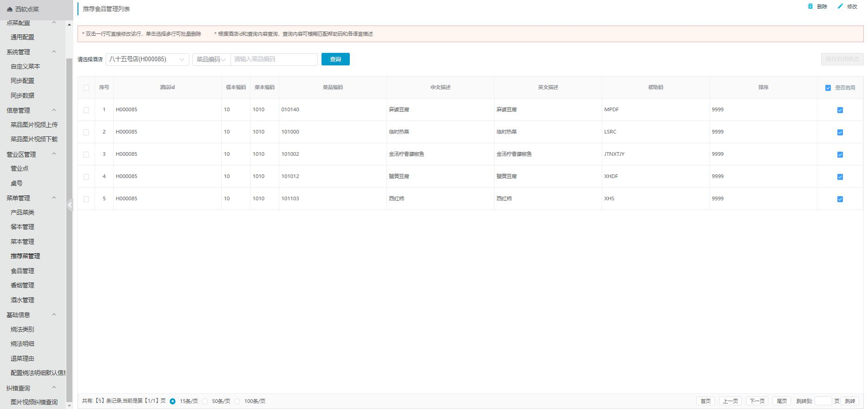Image resolution: width=868 pixels, height=409 pixels.
Task: Click the 跳转到 page number field
Action: tap(823, 401)
